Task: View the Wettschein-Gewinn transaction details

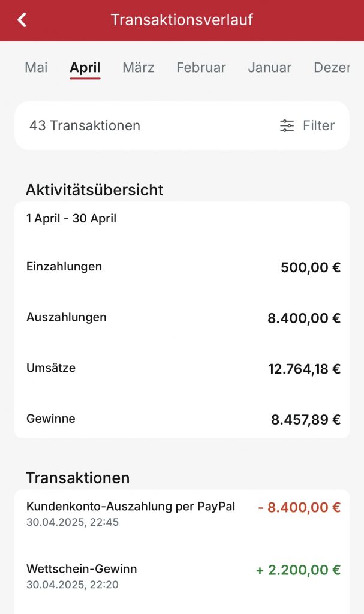Action: pyautogui.click(x=182, y=576)
